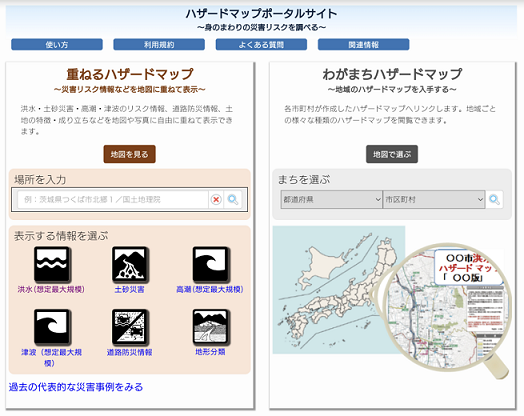The width and height of the screenshot is (524, 416).
Task: Open the 洪水(想定最大規模) link
Action: [51, 289]
